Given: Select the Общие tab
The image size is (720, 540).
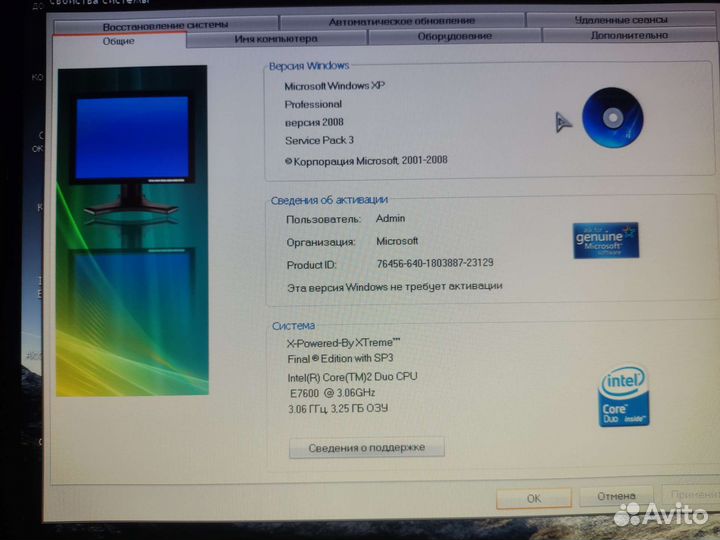Looking at the screenshot, I should tap(119, 41).
